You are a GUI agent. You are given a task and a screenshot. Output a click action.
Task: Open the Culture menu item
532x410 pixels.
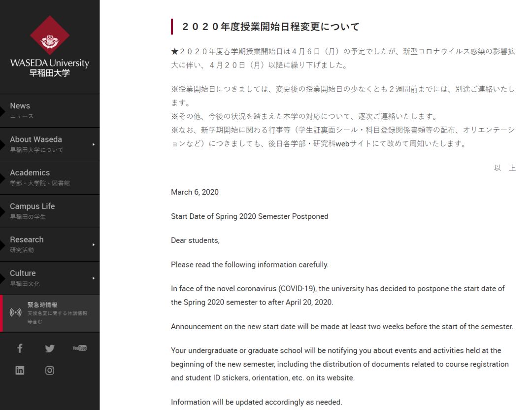(50, 278)
